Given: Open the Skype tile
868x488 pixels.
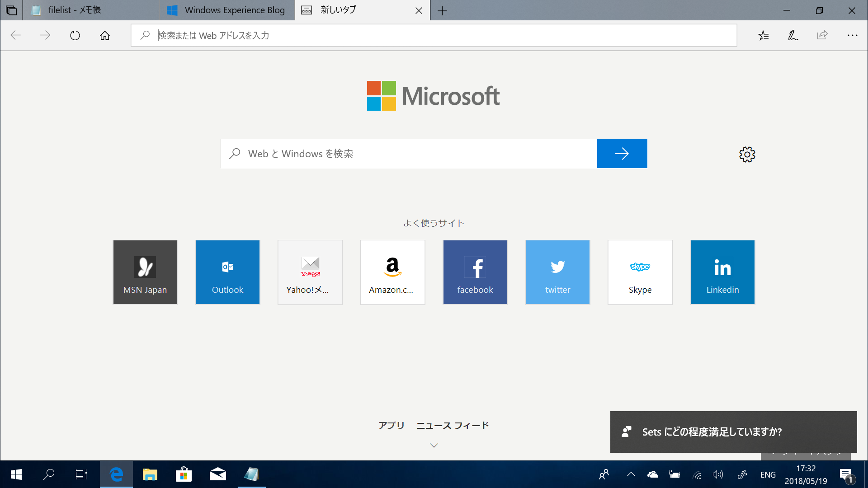Looking at the screenshot, I should 640,272.
